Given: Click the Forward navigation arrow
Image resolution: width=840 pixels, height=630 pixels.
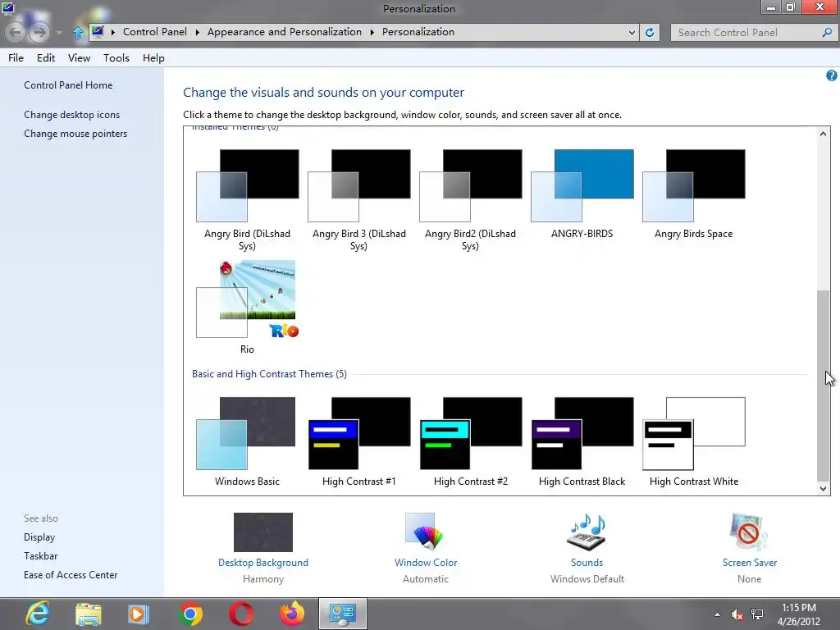Looking at the screenshot, I should tap(39, 33).
